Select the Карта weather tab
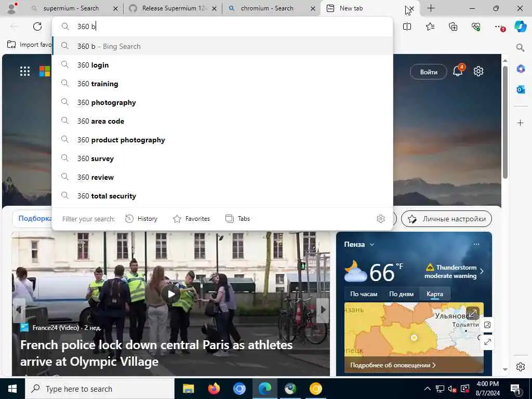 (x=435, y=294)
